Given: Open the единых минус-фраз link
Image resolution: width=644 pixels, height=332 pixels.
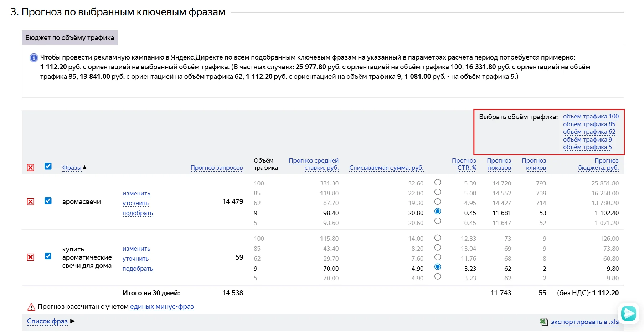Looking at the screenshot, I should [162, 307].
